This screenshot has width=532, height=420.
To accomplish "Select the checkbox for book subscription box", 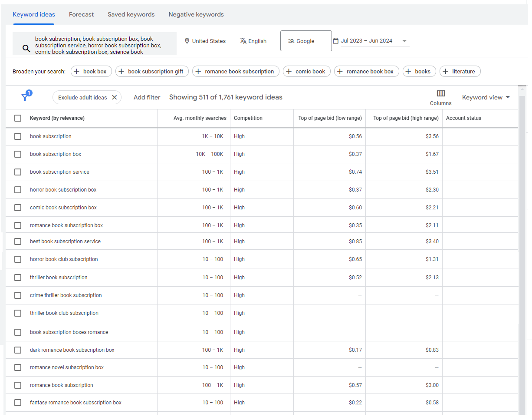I will click(x=17, y=154).
